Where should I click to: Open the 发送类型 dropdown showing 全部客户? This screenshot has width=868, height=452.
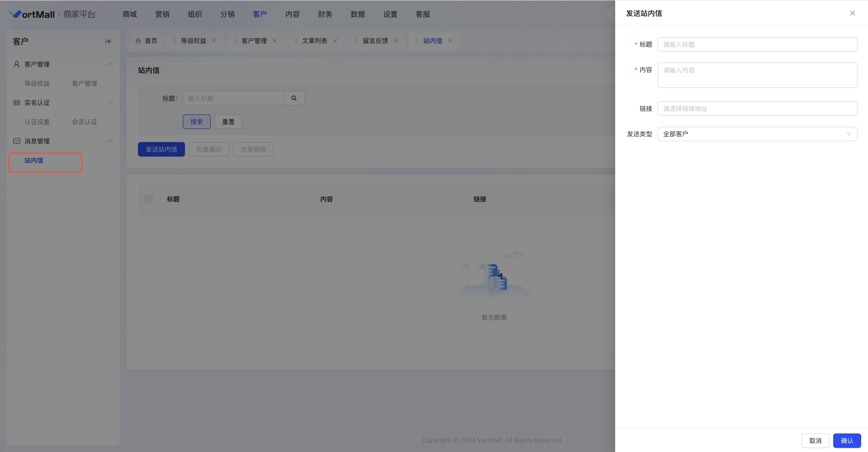pos(757,134)
